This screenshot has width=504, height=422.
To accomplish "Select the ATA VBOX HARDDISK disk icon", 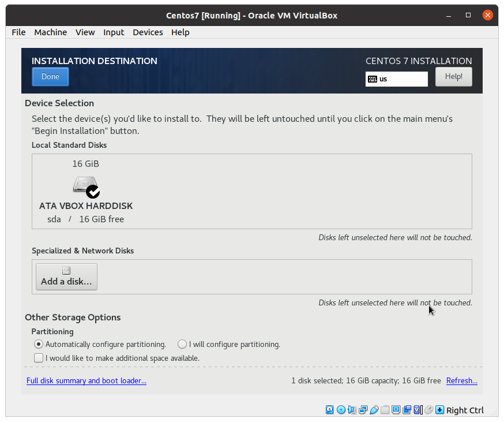I will [86, 186].
